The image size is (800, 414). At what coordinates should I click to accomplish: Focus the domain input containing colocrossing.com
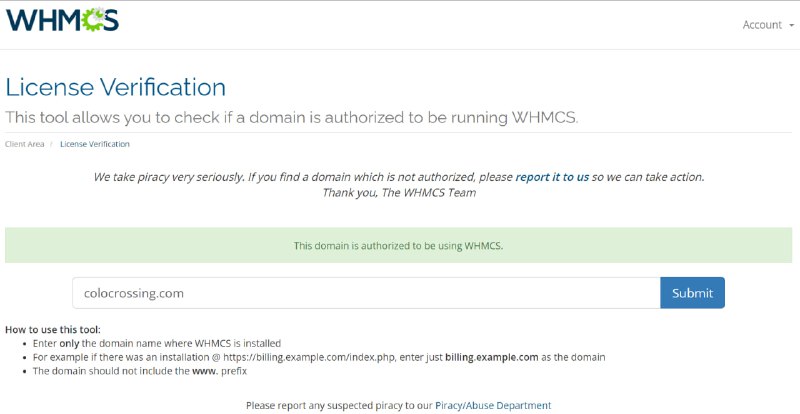pos(366,293)
